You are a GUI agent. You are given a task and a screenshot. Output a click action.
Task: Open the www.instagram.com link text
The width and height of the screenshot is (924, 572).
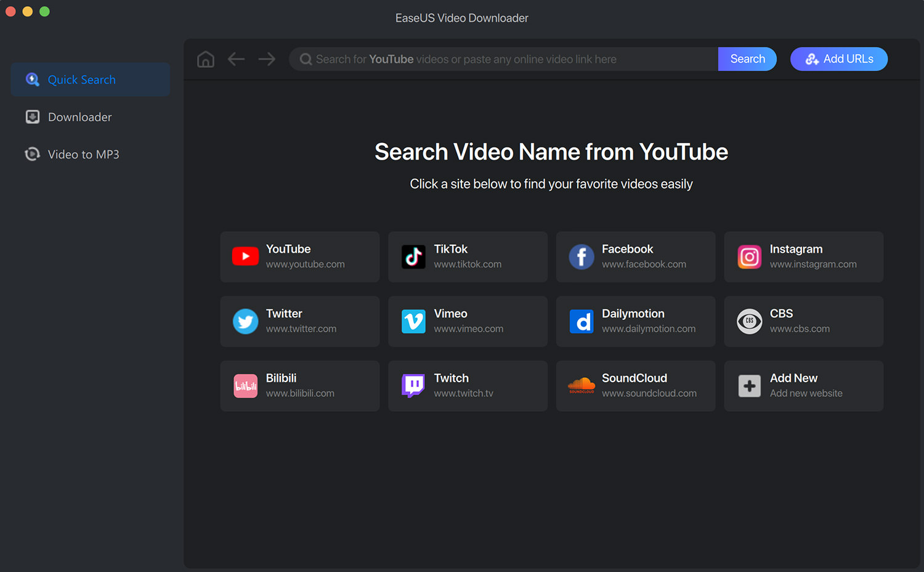(x=813, y=264)
